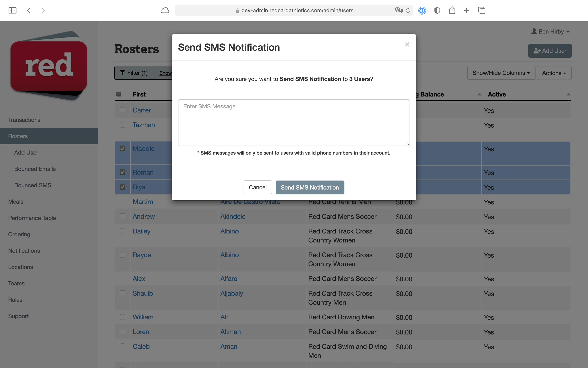Click the iCloud tabs cloud icon

165,10
